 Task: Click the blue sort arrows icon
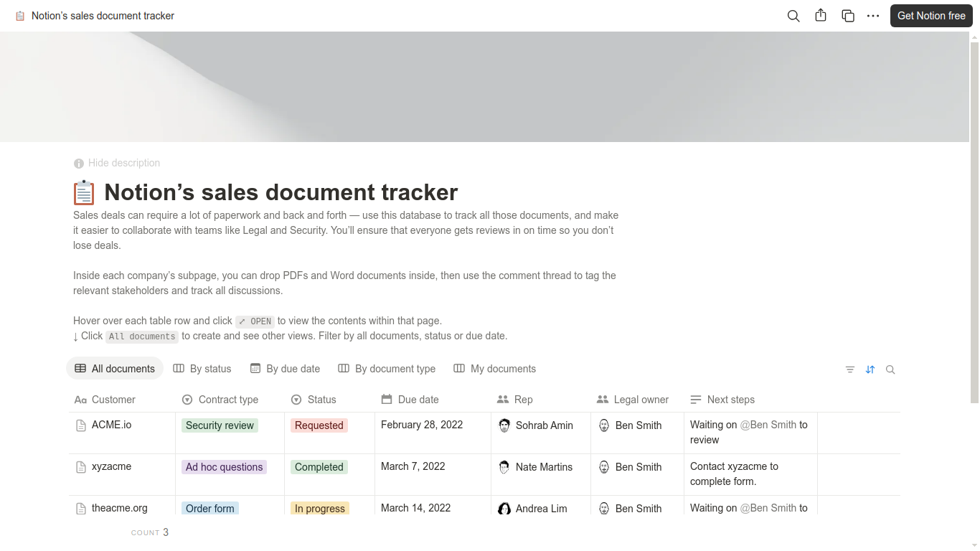click(x=870, y=369)
